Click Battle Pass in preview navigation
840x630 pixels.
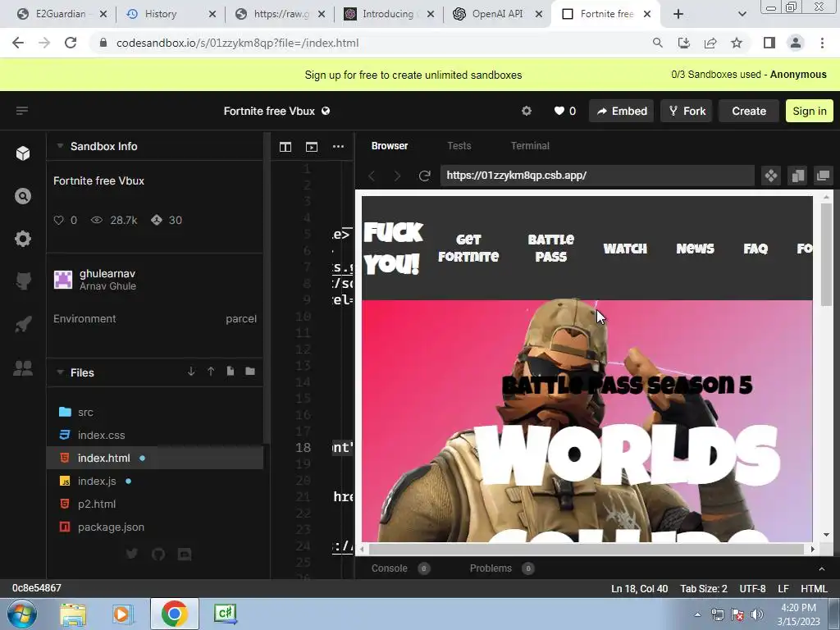point(550,248)
